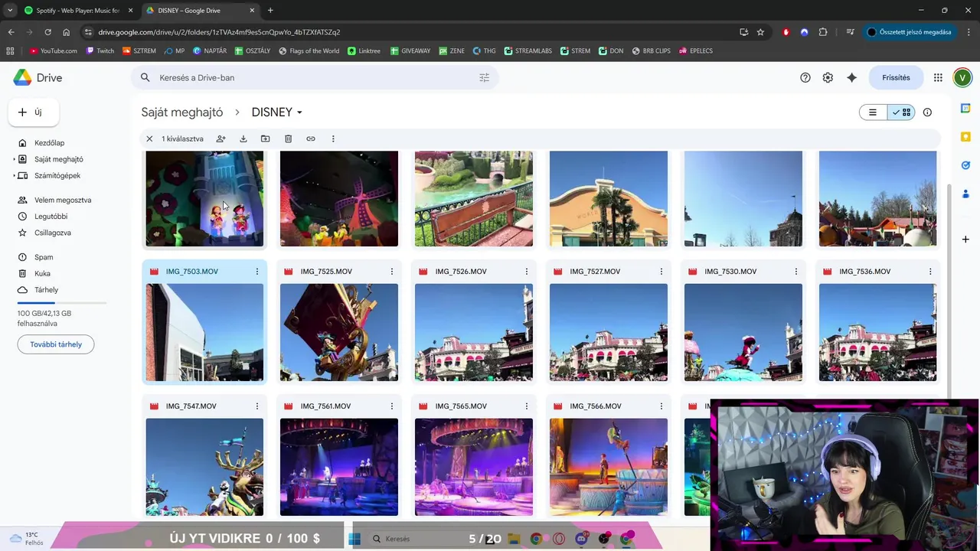The image size is (980, 551).
Task: Expand the Számítógépek tree
Action: [15, 175]
